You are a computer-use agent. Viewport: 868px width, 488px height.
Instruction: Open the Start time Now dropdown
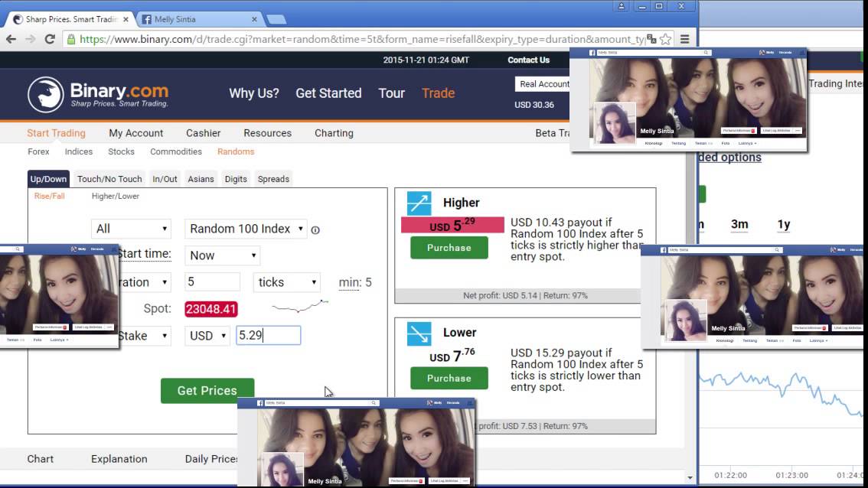tap(222, 255)
